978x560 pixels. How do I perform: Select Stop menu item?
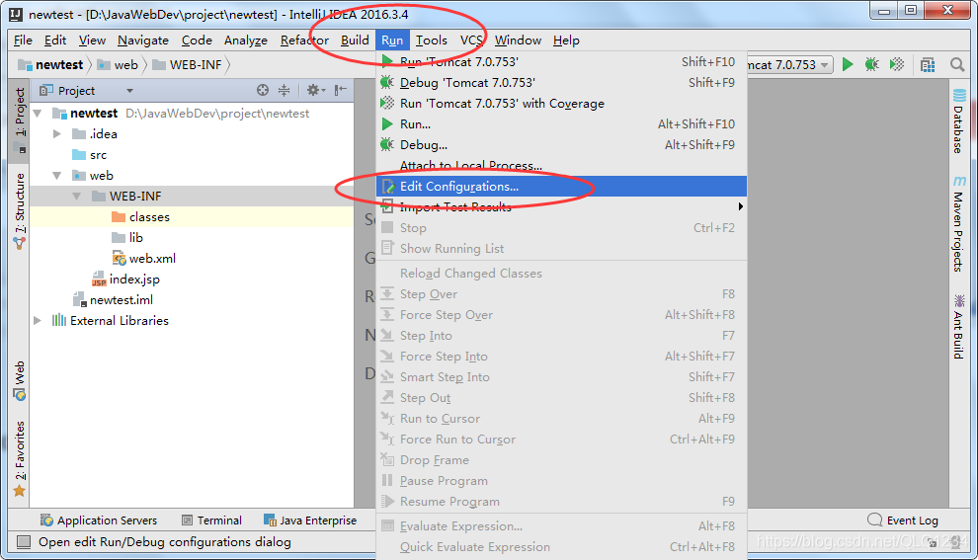(561, 227)
